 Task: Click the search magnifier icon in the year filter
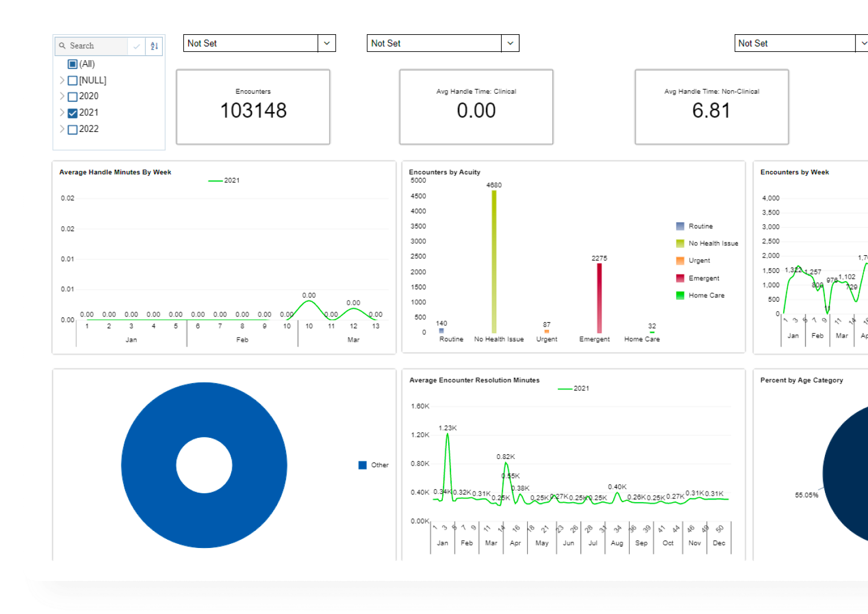pyautogui.click(x=63, y=45)
